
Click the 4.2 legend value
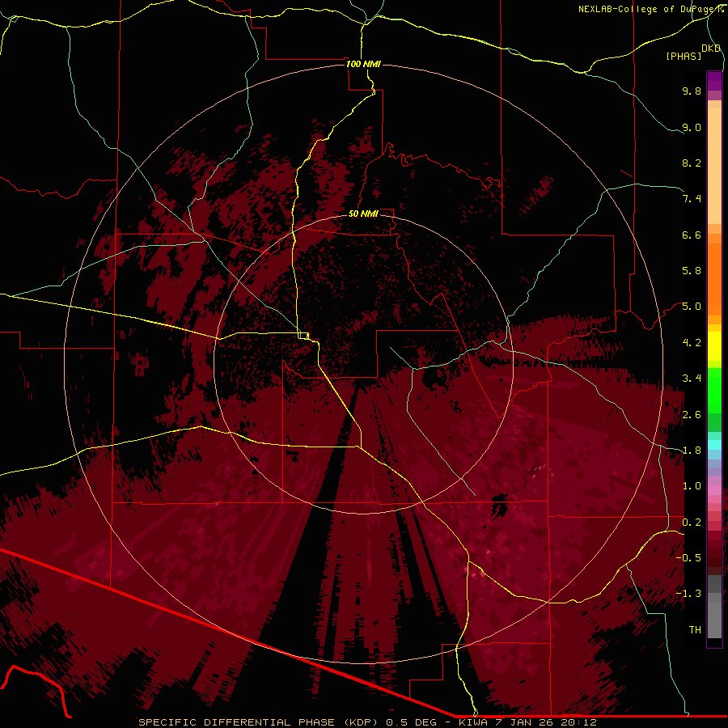692,343
